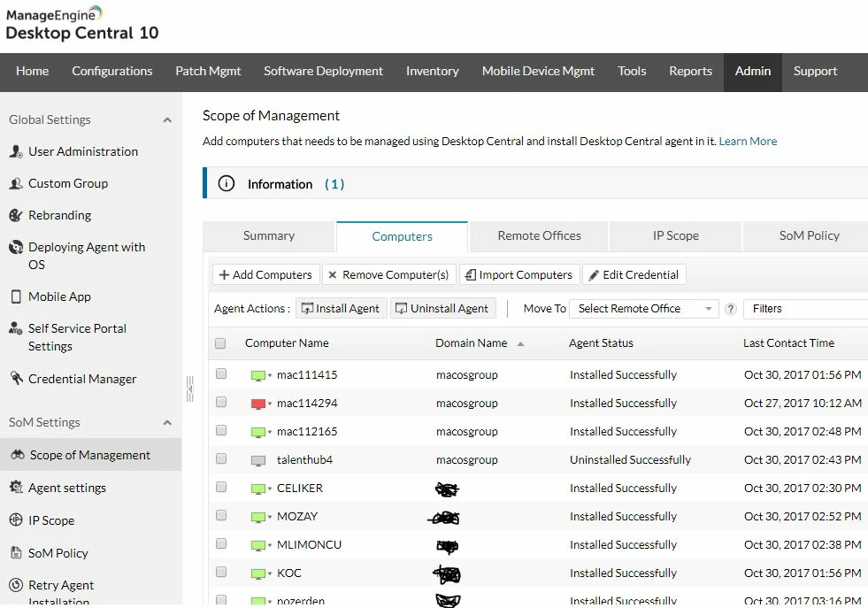This screenshot has height=608, width=868.
Task: Open the Home menu
Action: tap(32, 72)
